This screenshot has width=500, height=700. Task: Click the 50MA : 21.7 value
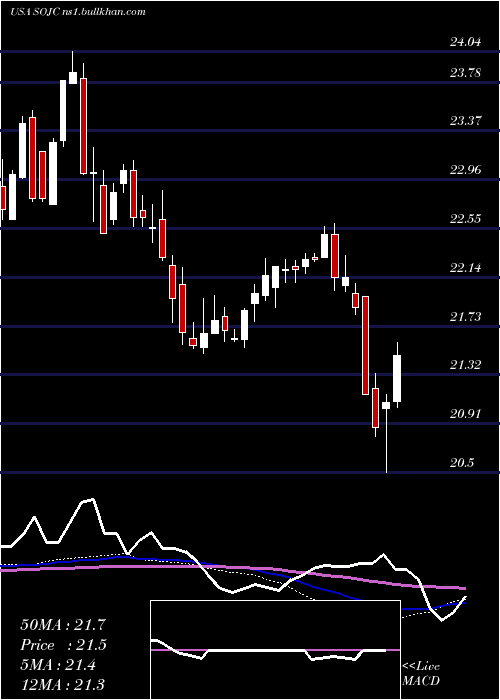click(x=63, y=625)
